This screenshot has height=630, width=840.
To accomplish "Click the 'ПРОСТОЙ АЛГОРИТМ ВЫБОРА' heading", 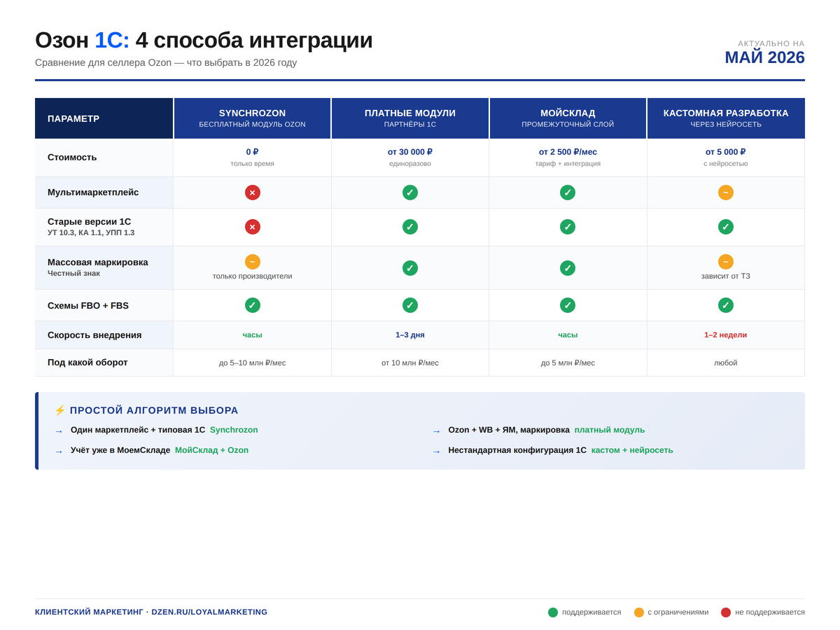I will click(154, 410).
